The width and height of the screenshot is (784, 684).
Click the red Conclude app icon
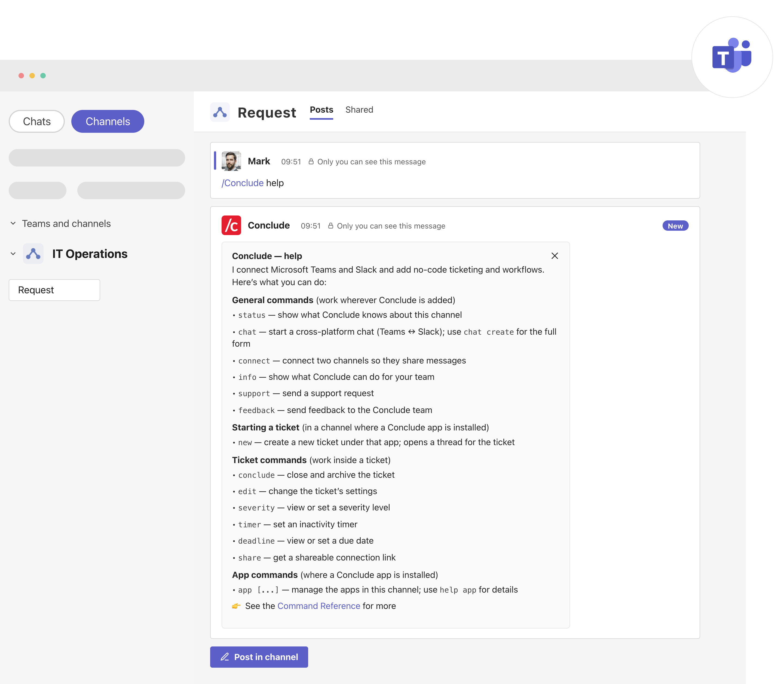click(231, 225)
